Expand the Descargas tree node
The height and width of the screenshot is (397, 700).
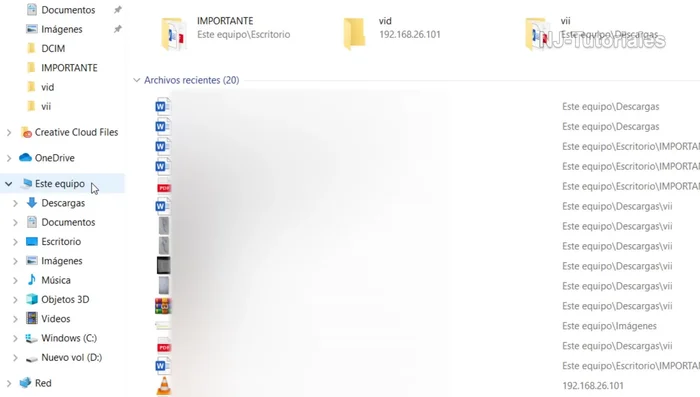[x=15, y=203]
